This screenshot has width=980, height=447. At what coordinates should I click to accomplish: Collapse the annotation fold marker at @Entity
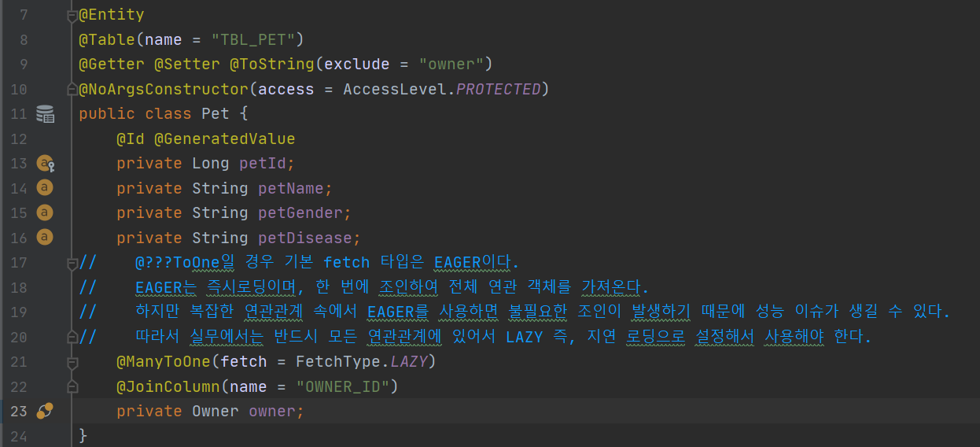point(72,15)
